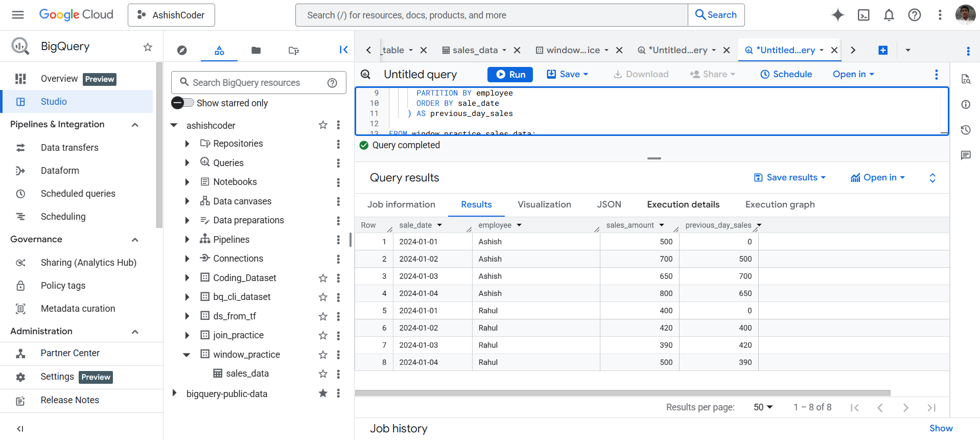Screen dimensions: 980x440
Task: Change the results per page dropdown
Action: click(x=763, y=407)
